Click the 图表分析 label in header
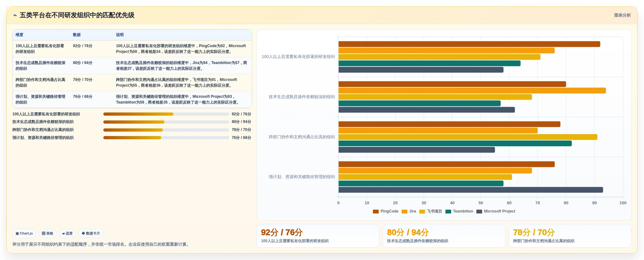Image resolution: width=644 pixels, height=260 pixels. pyautogui.click(x=622, y=15)
